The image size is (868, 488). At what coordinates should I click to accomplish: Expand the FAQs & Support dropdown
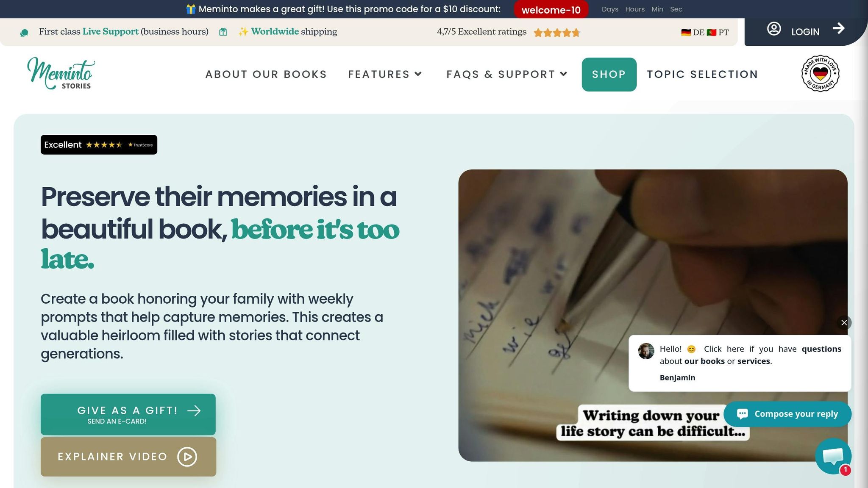(x=507, y=74)
